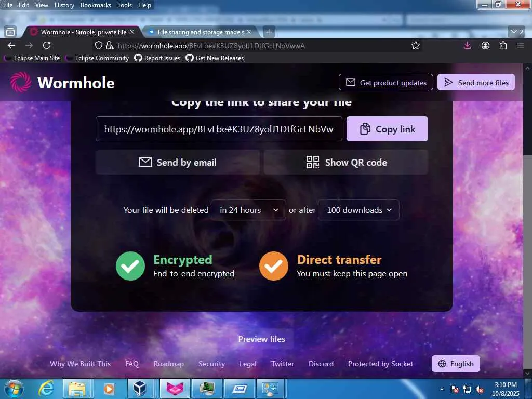
Task: Open the File menu
Action: click(7, 5)
